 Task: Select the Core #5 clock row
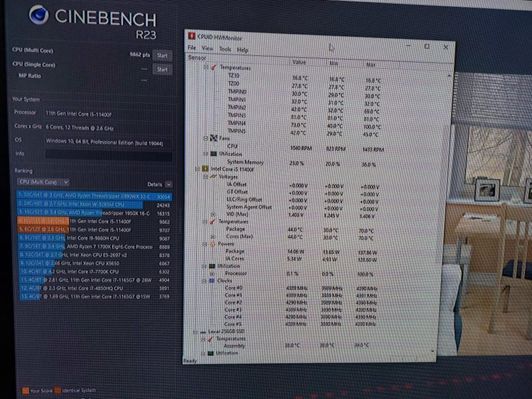click(x=301, y=324)
